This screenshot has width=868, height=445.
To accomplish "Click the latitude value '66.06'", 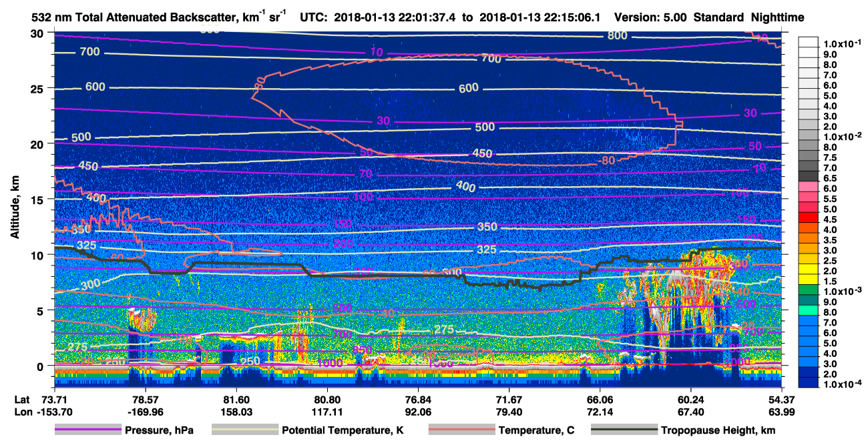I will point(600,400).
